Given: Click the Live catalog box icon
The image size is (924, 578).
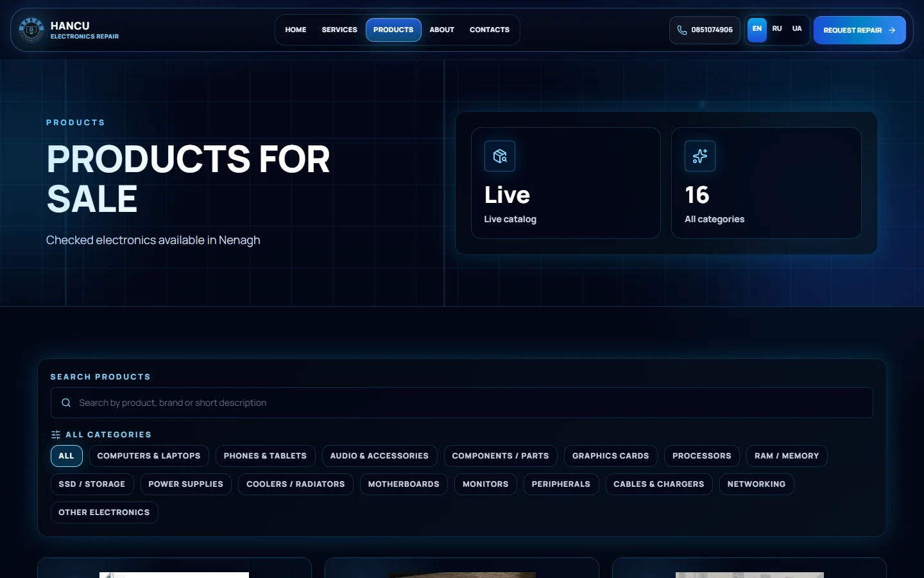Looking at the screenshot, I should pos(500,156).
